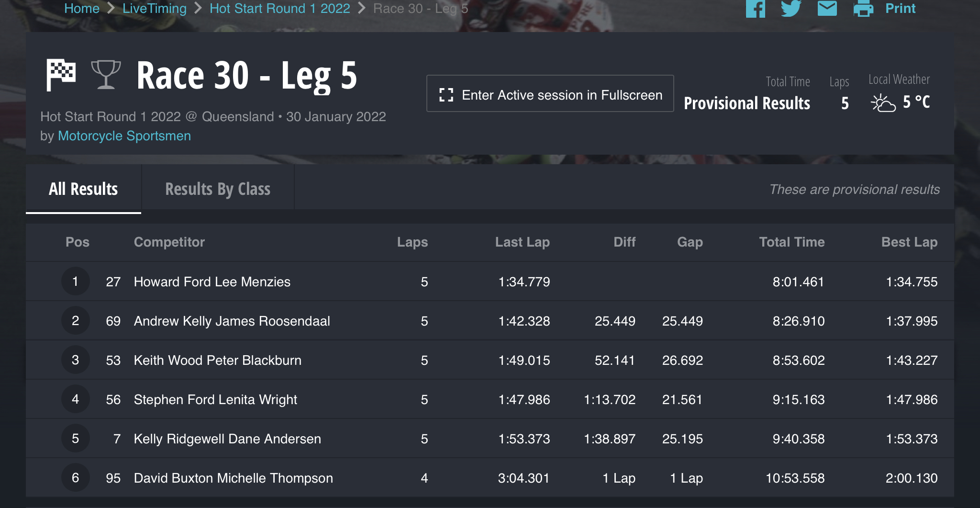Go to LiveTiming breadcrumb
This screenshot has width=980, height=508.
pos(155,8)
